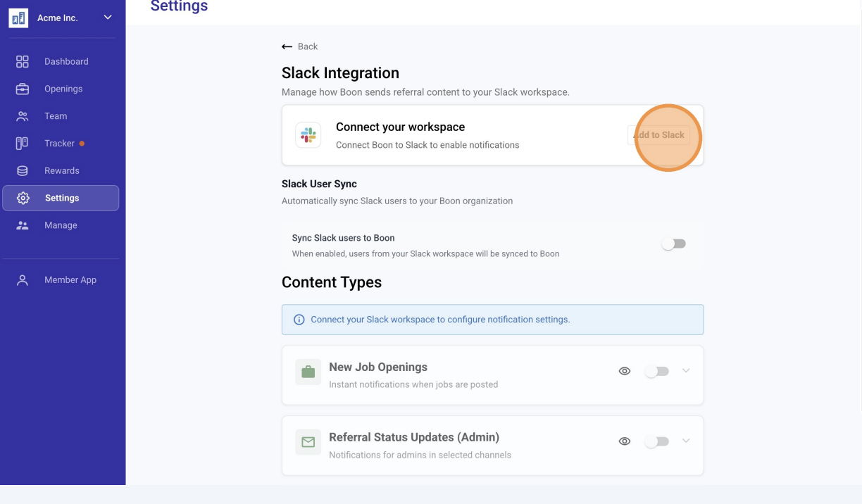Click the Connect your workspace heading
The height and width of the screenshot is (504, 862).
pos(400,127)
